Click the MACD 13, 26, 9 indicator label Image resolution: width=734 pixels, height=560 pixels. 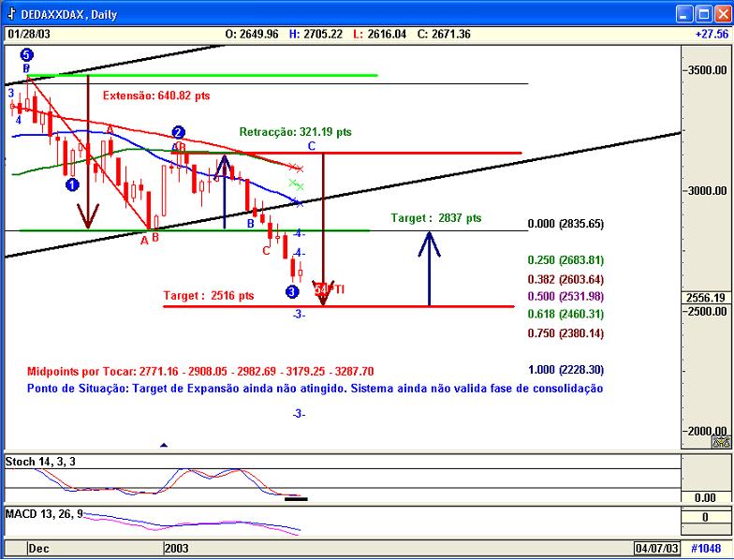coord(44,514)
